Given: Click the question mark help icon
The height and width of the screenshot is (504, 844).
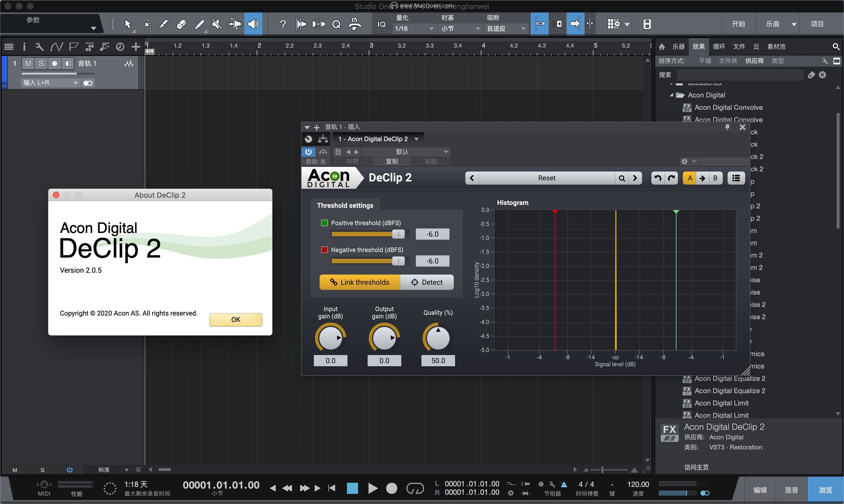Looking at the screenshot, I should click(x=283, y=24).
